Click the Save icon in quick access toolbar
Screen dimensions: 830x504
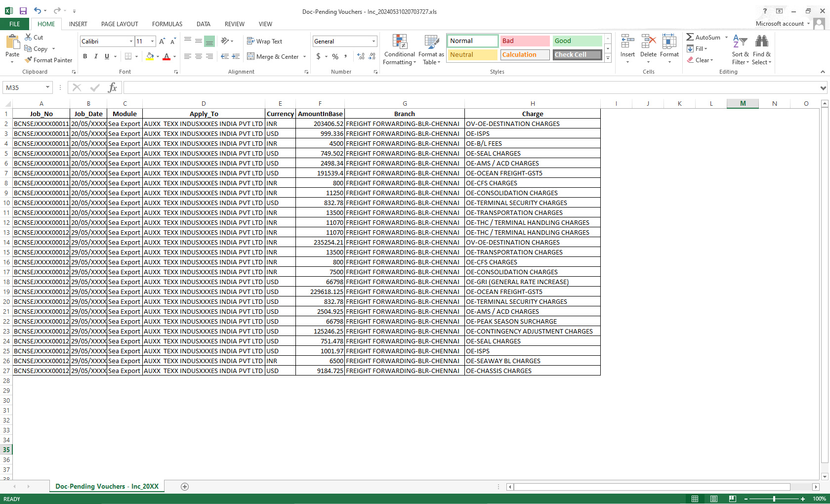tap(23, 11)
